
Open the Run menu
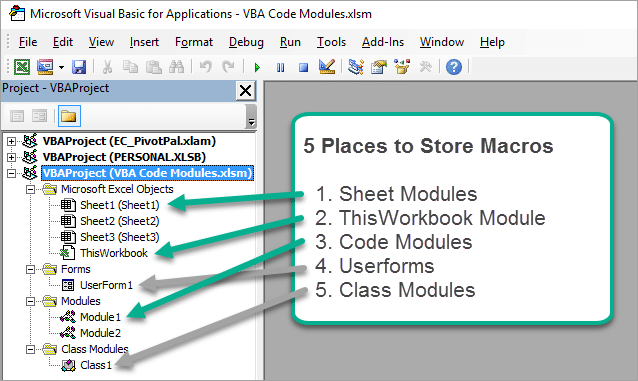tap(290, 42)
